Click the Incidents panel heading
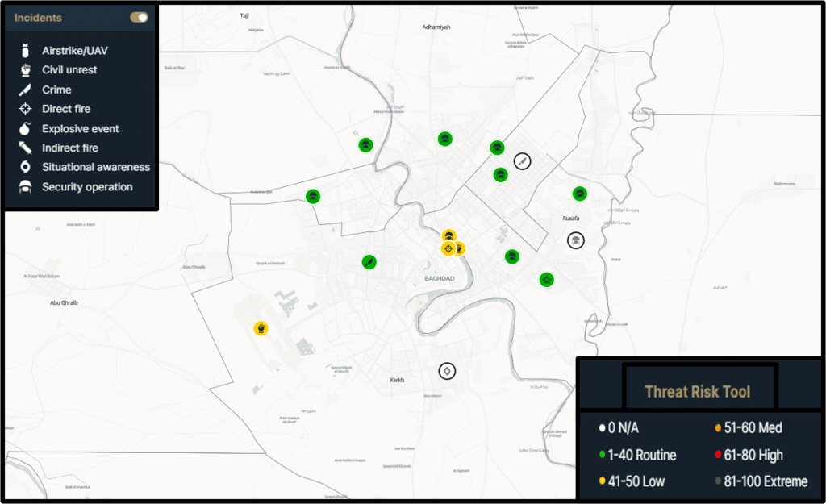This screenshot has height=504, width=826. pyautogui.click(x=38, y=17)
